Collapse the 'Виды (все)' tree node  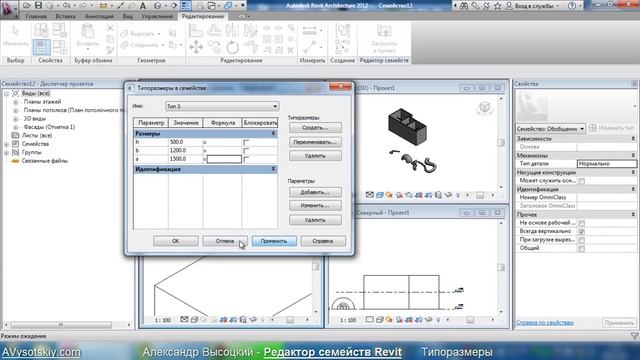[x=7, y=94]
